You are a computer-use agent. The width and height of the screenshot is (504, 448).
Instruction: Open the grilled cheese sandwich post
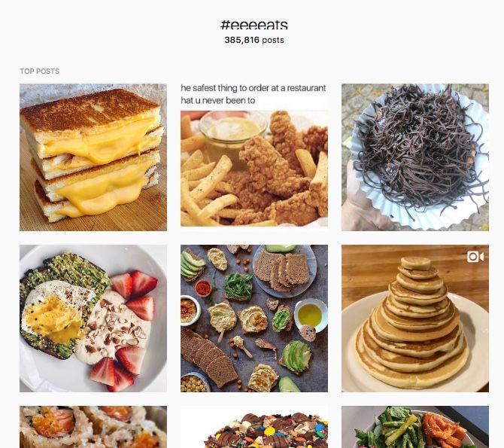click(x=93, y=157)
